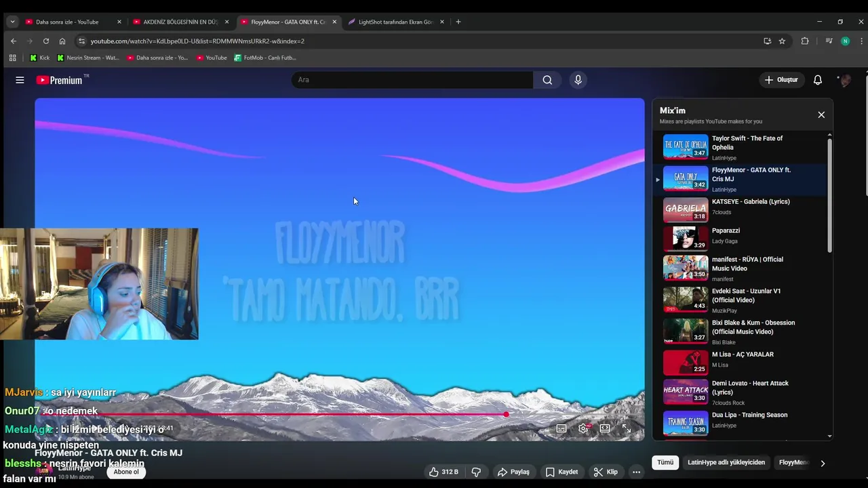The height and width of the screenshot is (488, 868).
Task: Open the player settings gear
Action: 583,428
